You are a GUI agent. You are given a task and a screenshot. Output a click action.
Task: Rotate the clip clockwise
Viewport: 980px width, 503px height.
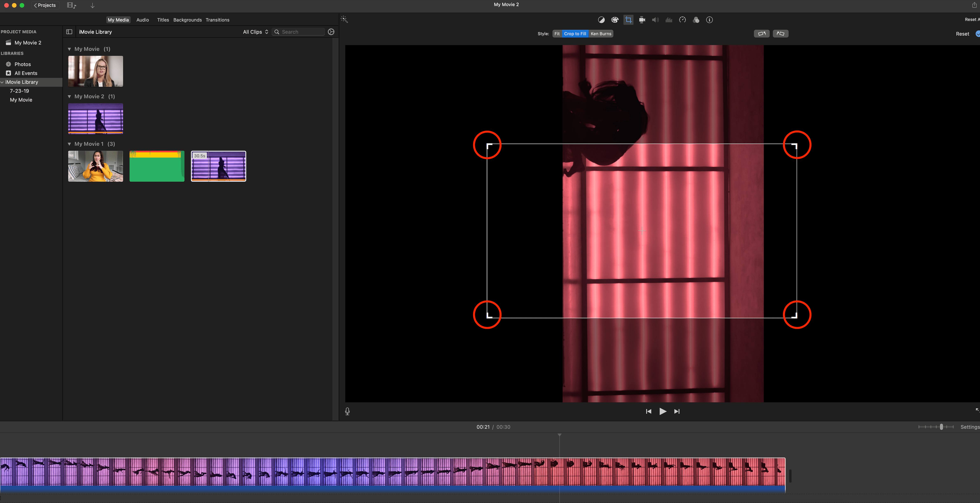780,34
